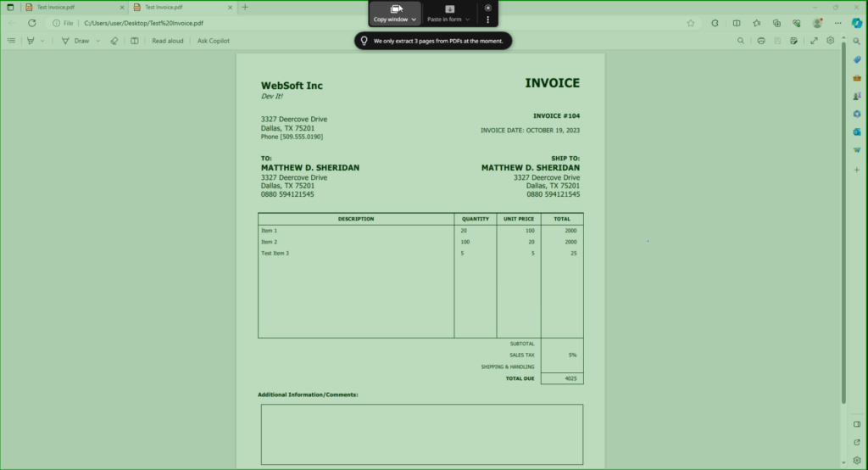868x470 pixels.
Task: Print the PDF document
Action: click(761, 41)
